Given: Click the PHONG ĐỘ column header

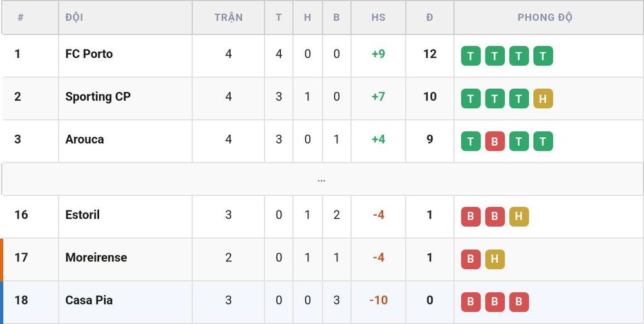Looking at the screenshot, I should (x=545, y=17).
